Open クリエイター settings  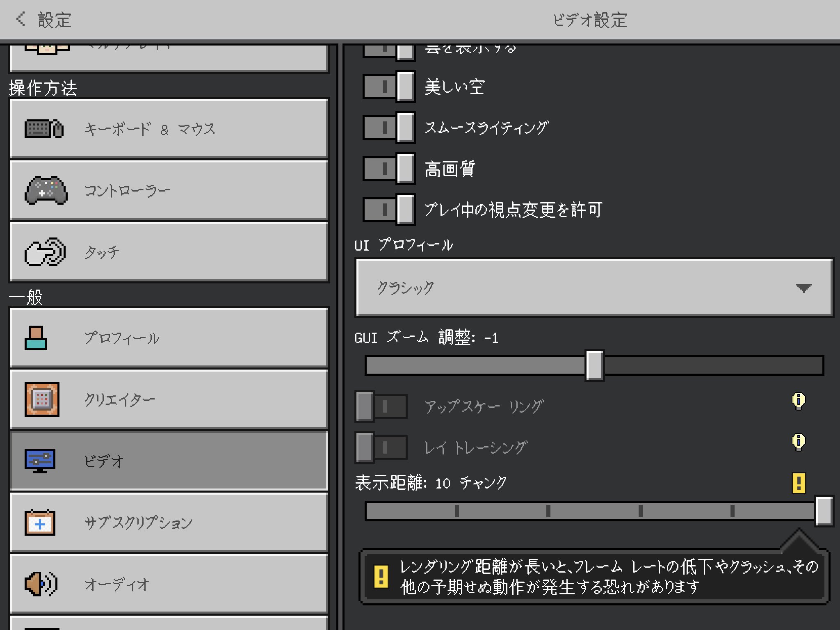169,399
